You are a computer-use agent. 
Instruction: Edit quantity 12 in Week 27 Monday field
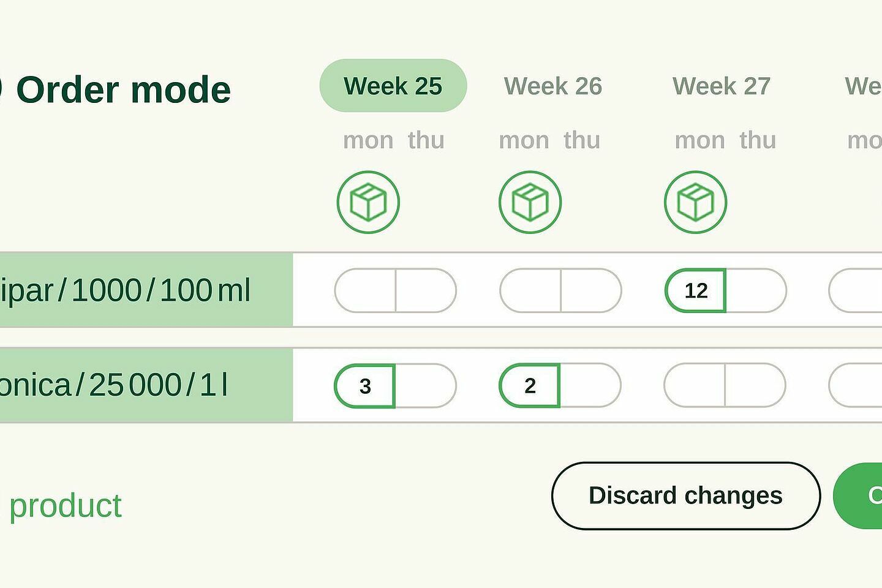pos(695,290)
